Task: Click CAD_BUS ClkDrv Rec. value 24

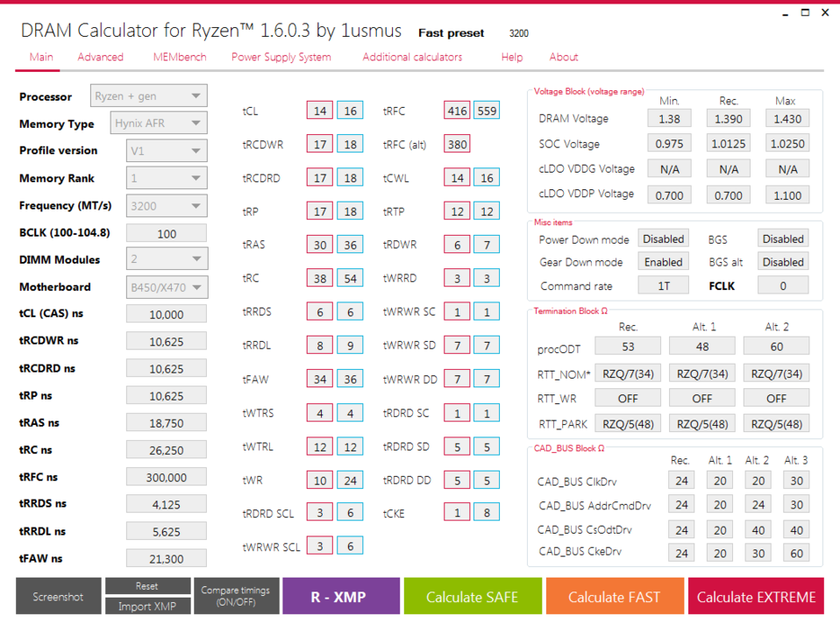Action: pos(681,480)
